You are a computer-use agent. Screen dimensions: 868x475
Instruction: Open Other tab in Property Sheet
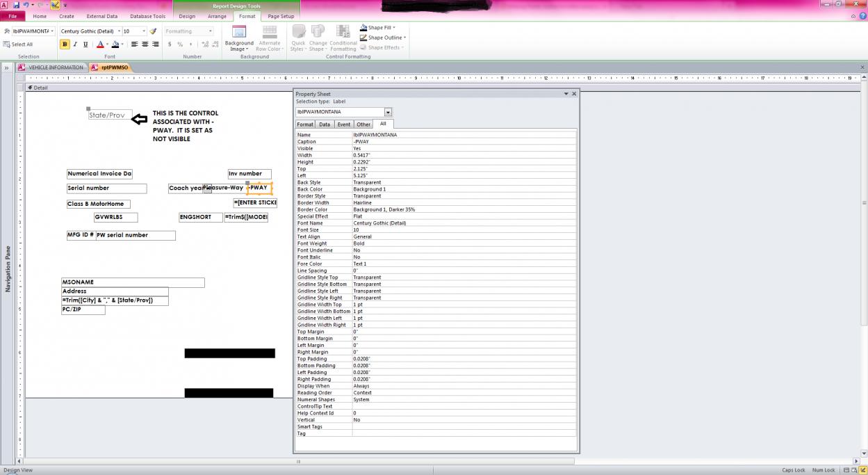(363, 124)
